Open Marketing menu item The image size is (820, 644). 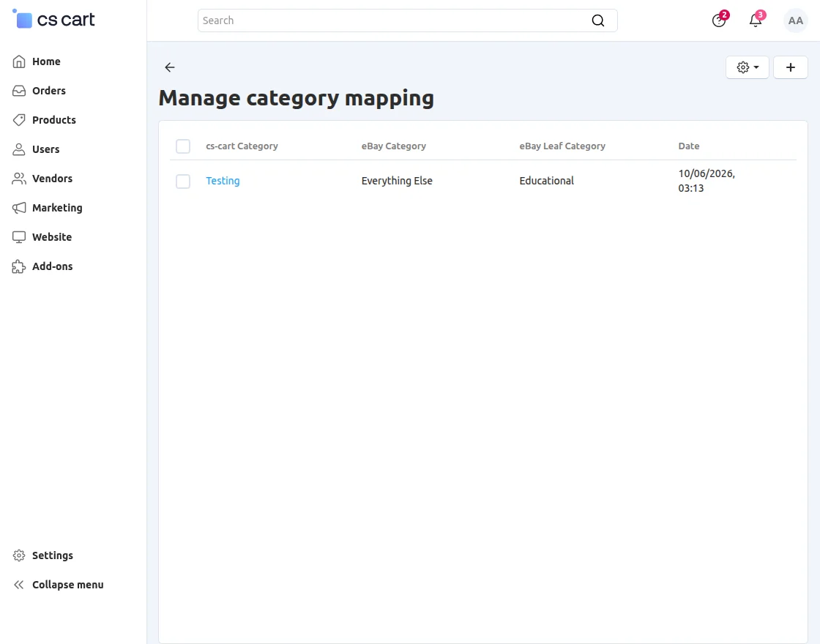[x=57, y=208]
